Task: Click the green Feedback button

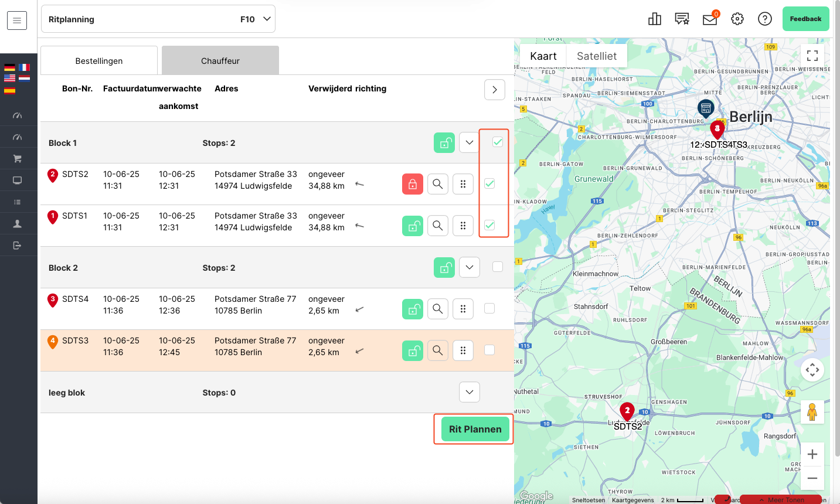Action: (805, 19)
